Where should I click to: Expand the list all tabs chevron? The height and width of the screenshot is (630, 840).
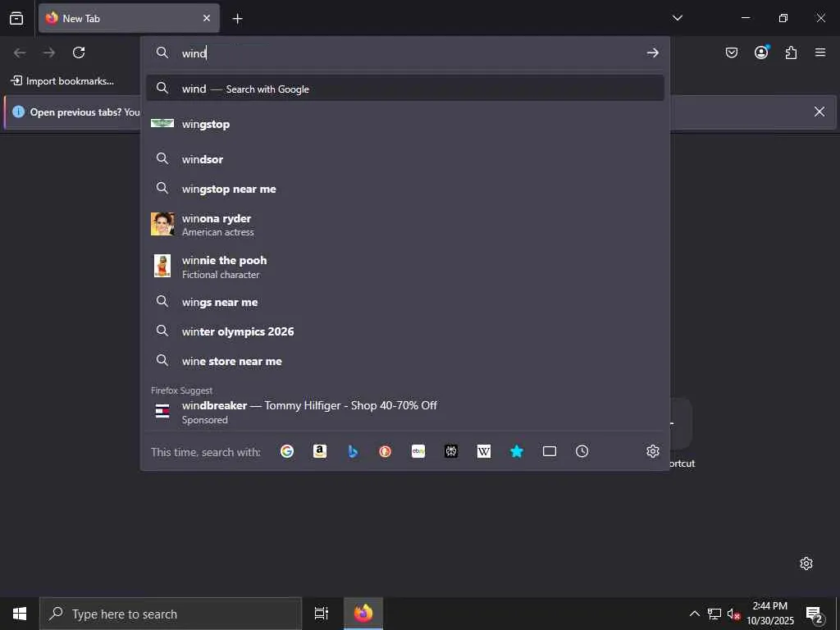tap(677, 18)
